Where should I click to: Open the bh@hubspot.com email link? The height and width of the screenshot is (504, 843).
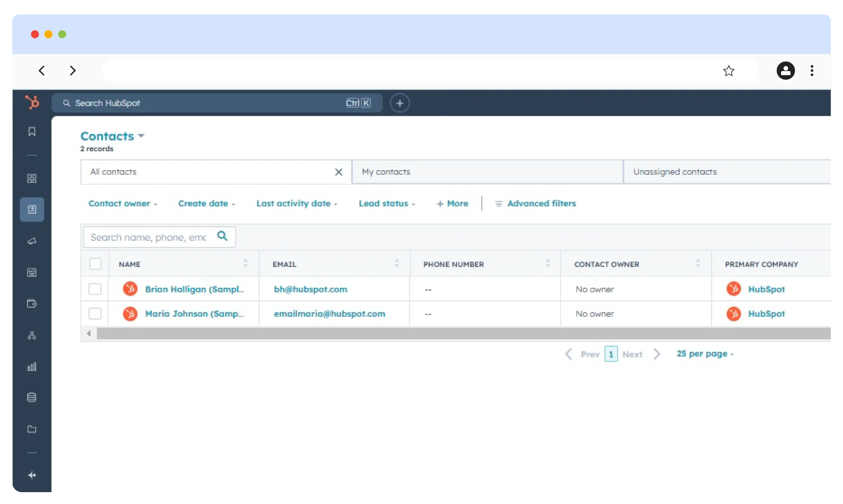coord(310,290)
